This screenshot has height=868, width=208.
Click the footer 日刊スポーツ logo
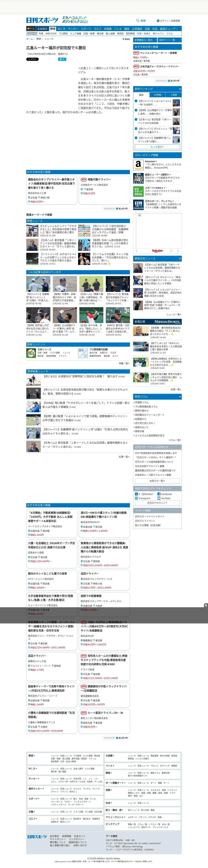pos(37,837)
